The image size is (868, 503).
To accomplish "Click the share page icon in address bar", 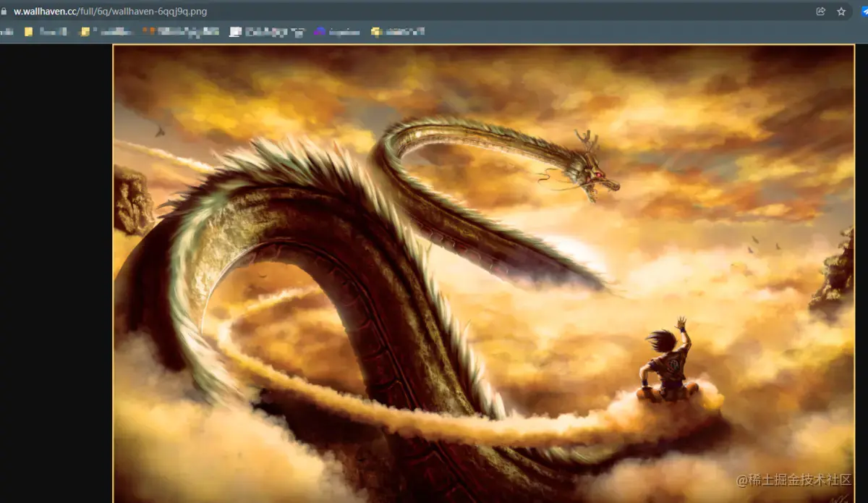I will (x=821, y=12).
